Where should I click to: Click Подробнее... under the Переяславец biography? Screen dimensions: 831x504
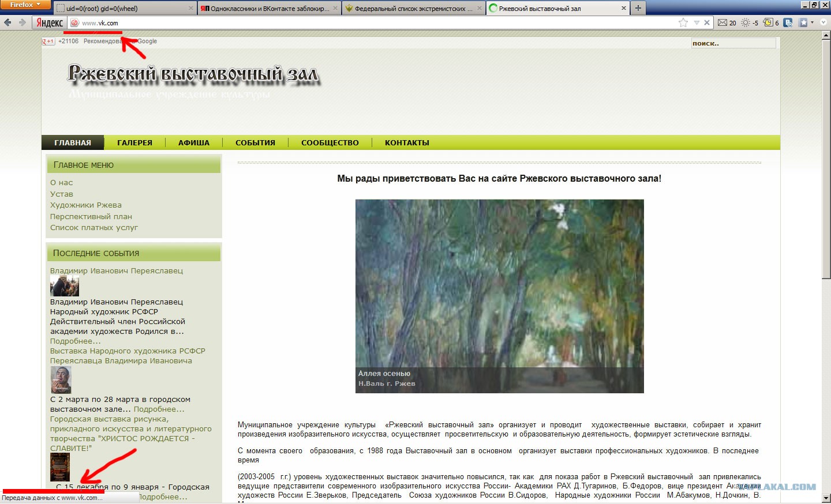point(76,341)
